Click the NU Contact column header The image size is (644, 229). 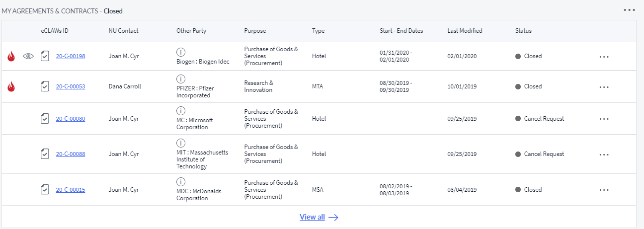(124, 31)
